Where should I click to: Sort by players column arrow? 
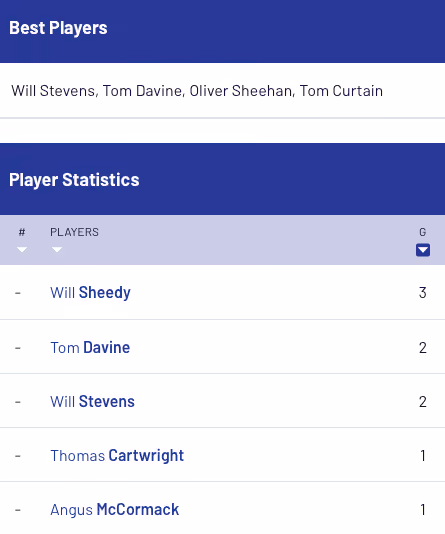[57, 250]
